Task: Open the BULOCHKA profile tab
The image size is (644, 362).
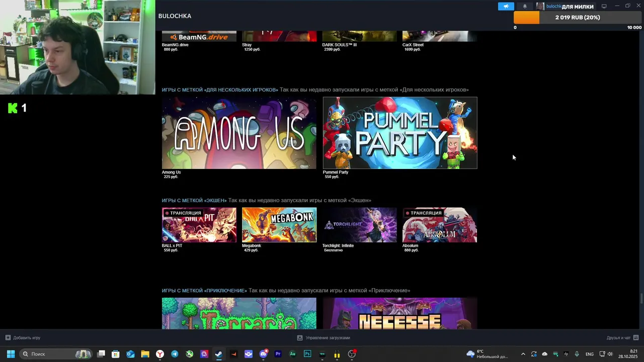Action: click(x=175, y=16)
